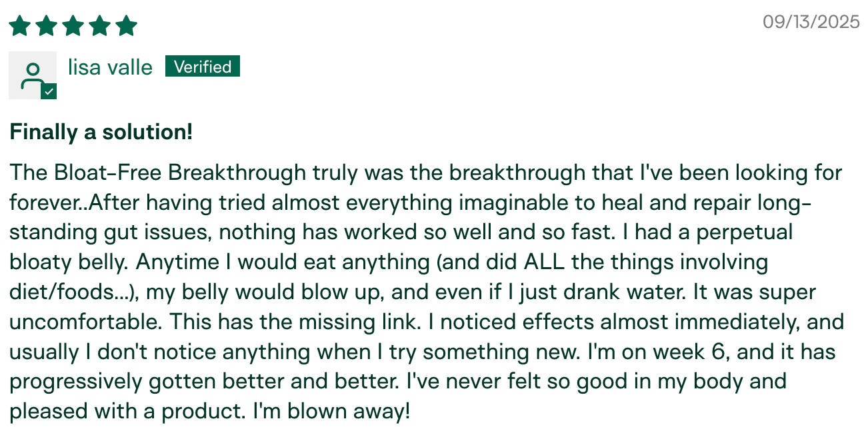
Task: Click the capitalized word "ALL"
Action: coord(545,262)
